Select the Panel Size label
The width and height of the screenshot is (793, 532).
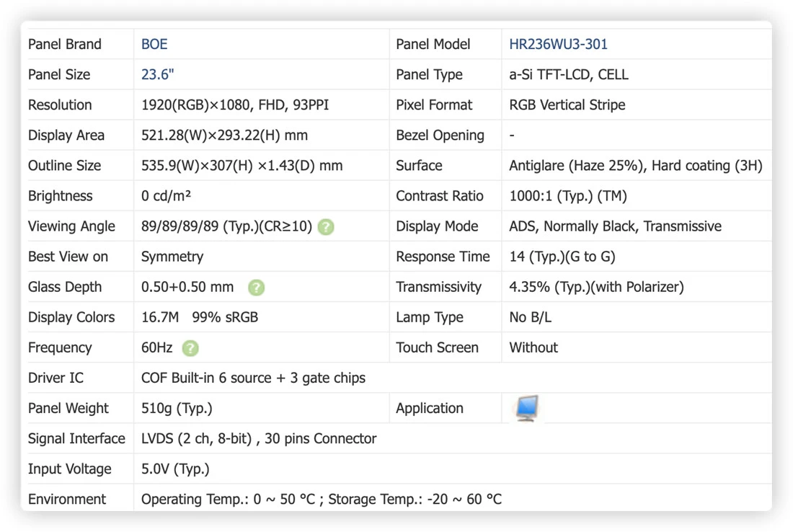point(59,74)
